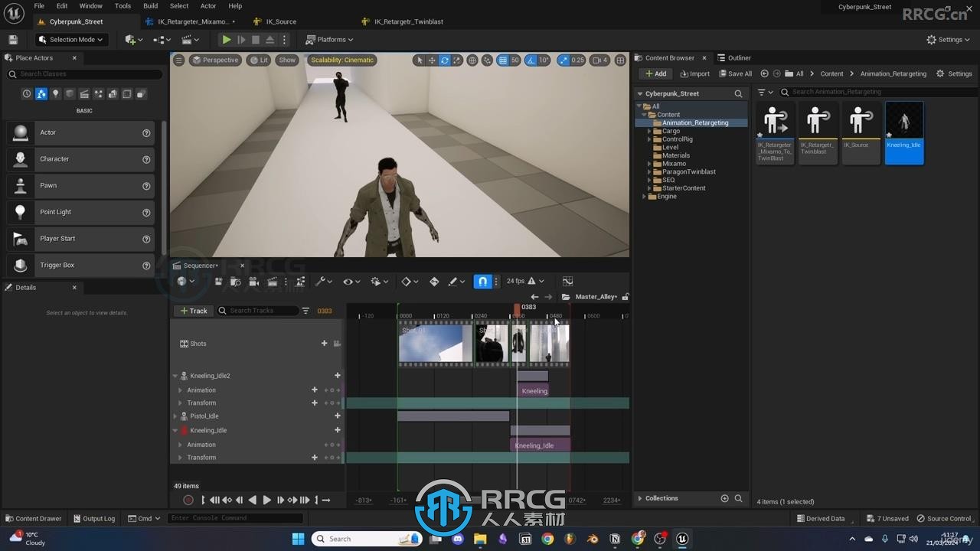Click the Stop simulation square button
Image resolution: width=980 pixels, height=551 pixels.
click(x=256, y=40)
